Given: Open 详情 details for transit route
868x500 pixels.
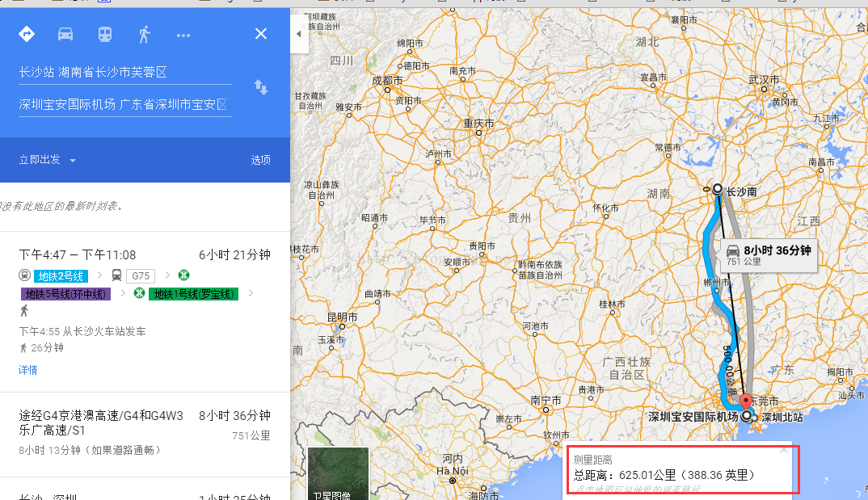Looking at the screenshot, I should 28,370.
